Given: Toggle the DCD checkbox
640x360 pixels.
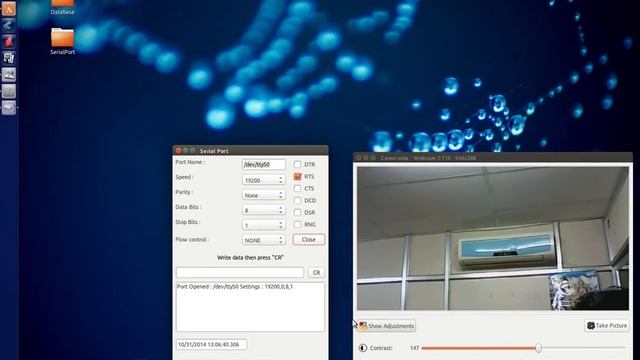Looking at the screenshot, I should pyautogui.click(x=298, y=200).
